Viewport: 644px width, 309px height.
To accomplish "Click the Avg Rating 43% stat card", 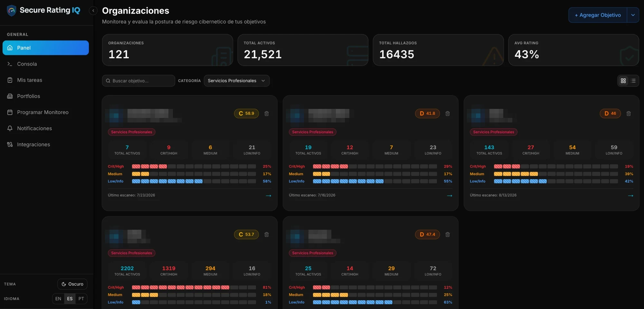I will click(573, 50).
